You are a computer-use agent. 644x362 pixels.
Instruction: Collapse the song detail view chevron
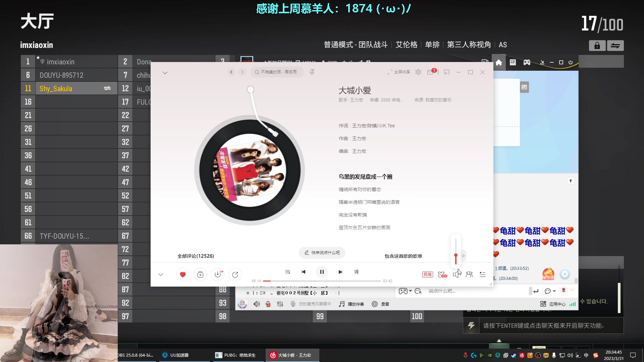(x=165, y=73)
